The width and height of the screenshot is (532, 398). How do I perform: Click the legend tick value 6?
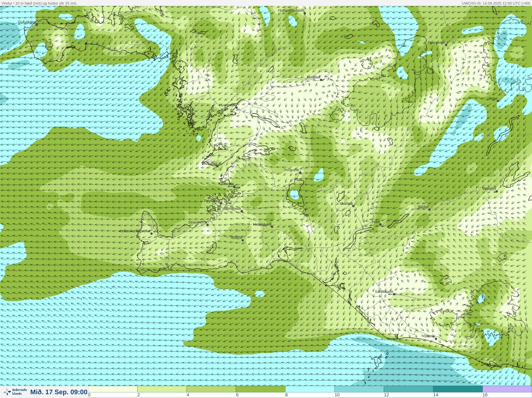tap(237, 395)
